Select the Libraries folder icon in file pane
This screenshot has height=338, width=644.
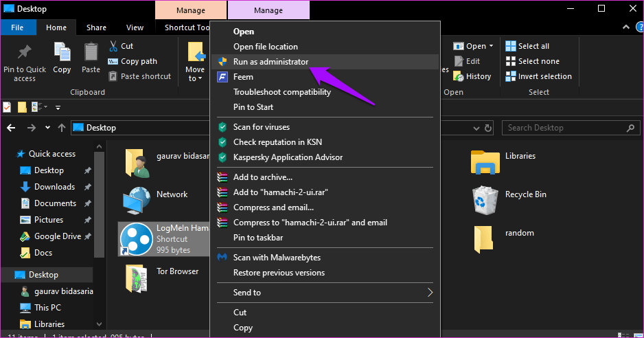[x=485, y=162]
